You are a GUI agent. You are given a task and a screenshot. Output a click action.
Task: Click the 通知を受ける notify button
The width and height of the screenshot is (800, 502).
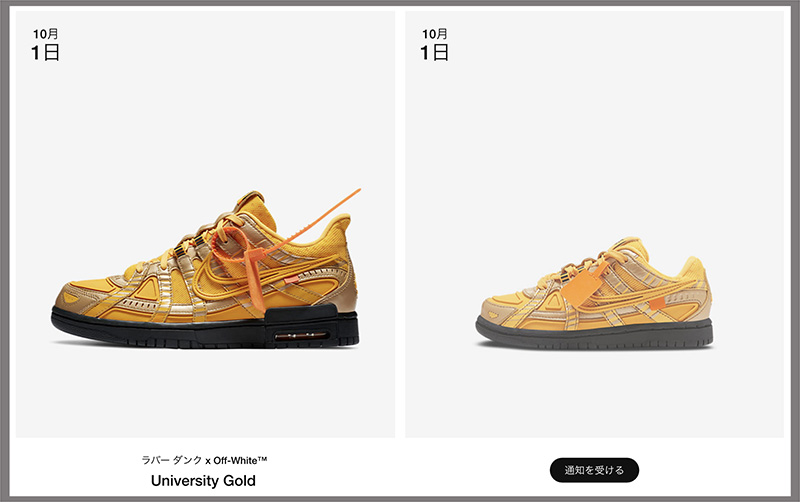pos(594,470)
